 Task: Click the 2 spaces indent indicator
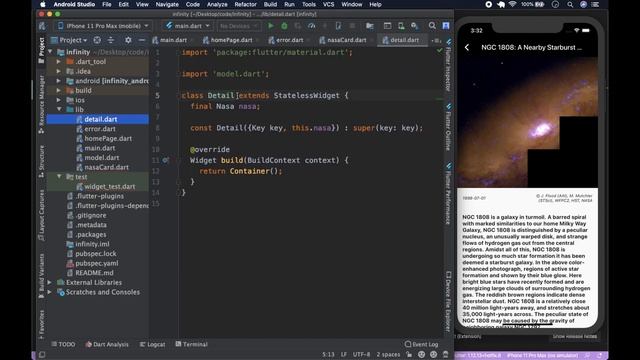(388, 355)
